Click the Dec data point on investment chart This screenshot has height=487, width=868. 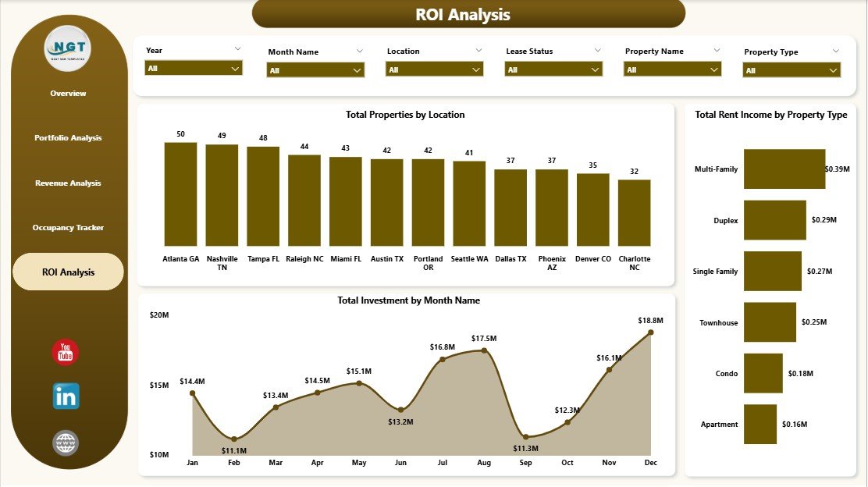coord(651,332)
